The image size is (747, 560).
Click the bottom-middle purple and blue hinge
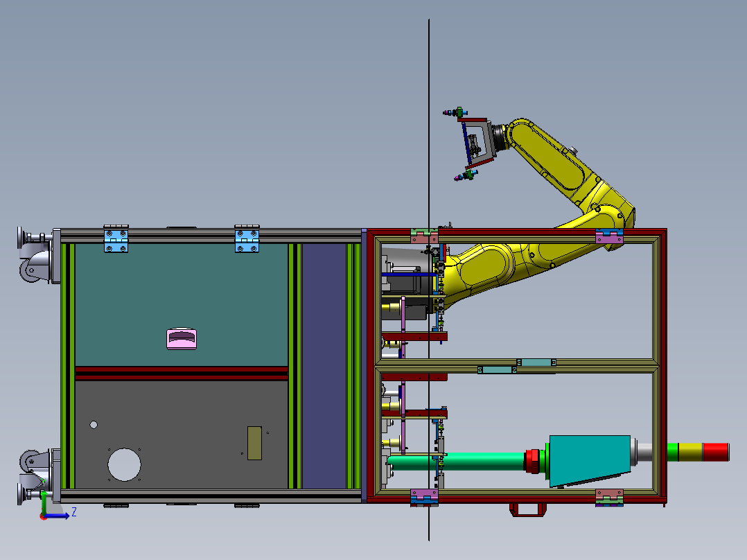pos(424,497)
